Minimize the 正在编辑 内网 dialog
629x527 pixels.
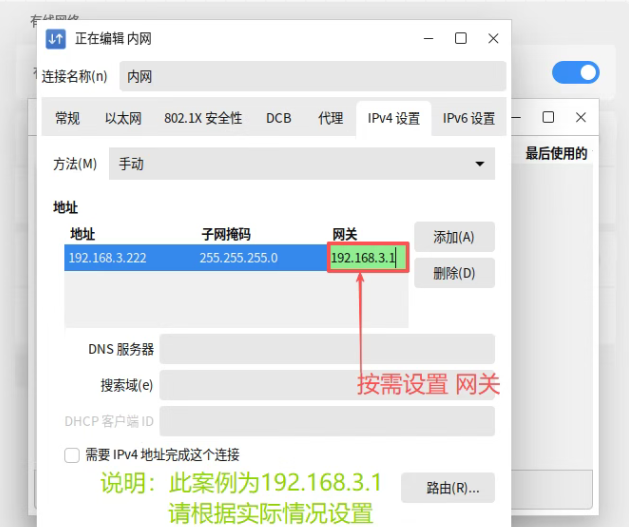(428, 38)
